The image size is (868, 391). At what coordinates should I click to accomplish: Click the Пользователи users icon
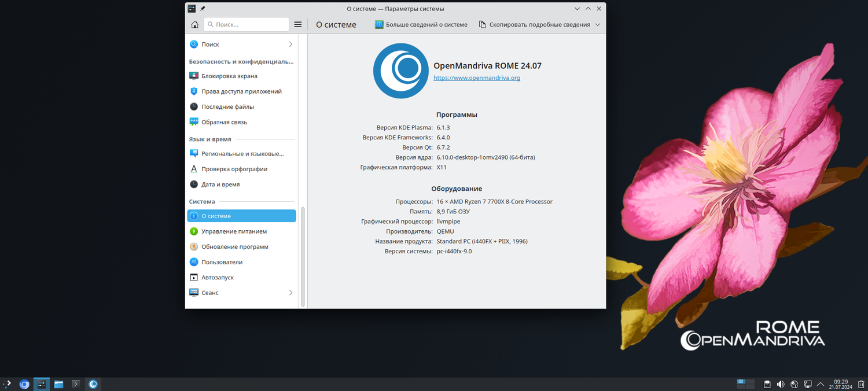194,262
